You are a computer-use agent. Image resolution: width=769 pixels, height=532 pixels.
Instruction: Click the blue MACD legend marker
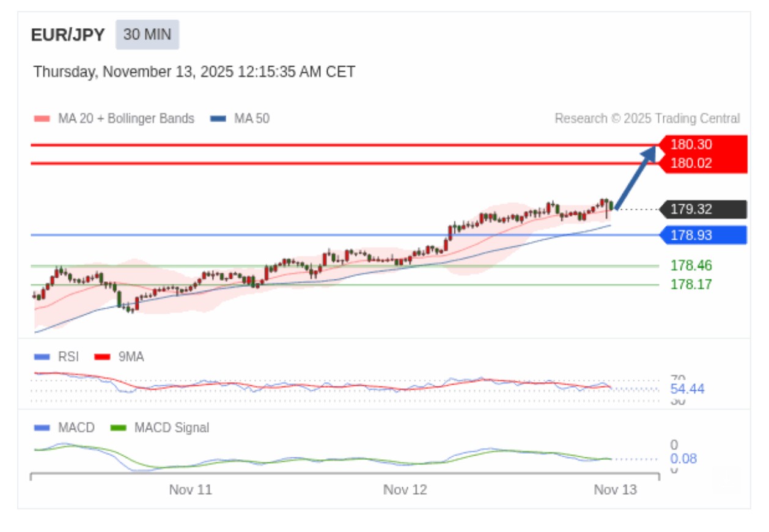point(42,428)
